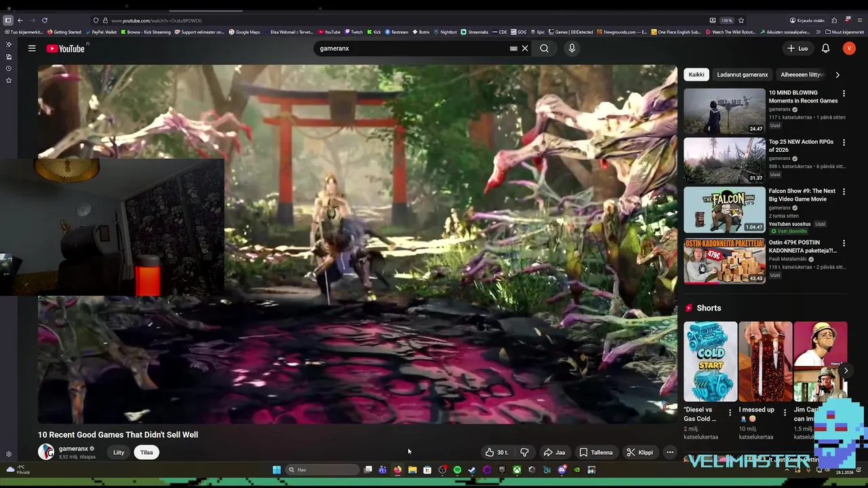Subscribe with the Tilaa button

tap(146, 452)
